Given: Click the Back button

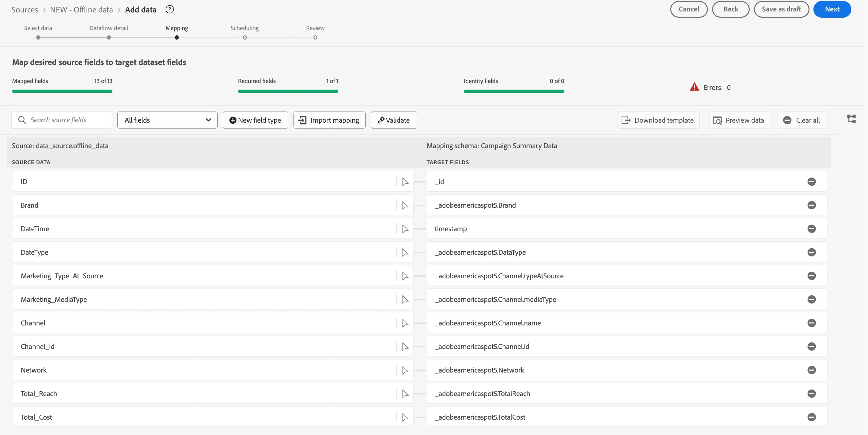Looking at the screenshot, I should coord(730,9).
